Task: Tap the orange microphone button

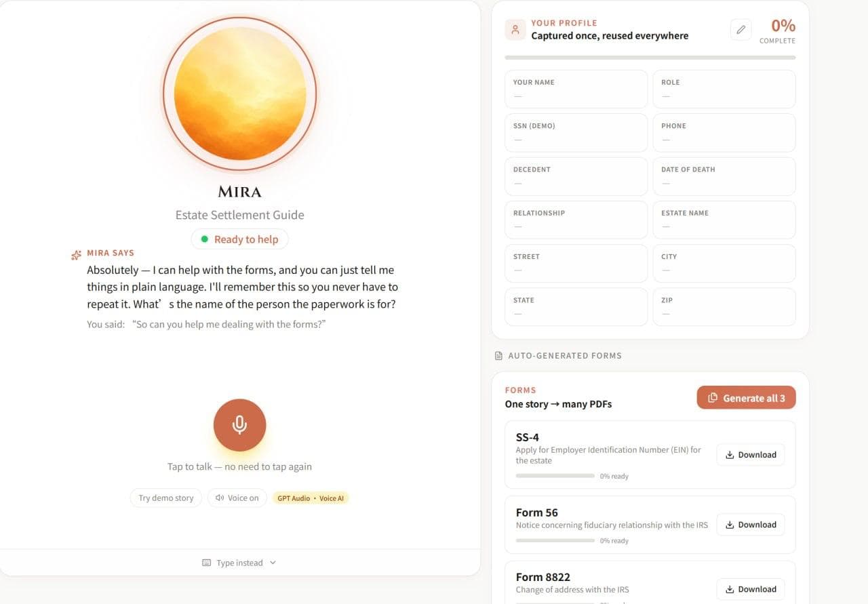Action: tap(239, 425)
